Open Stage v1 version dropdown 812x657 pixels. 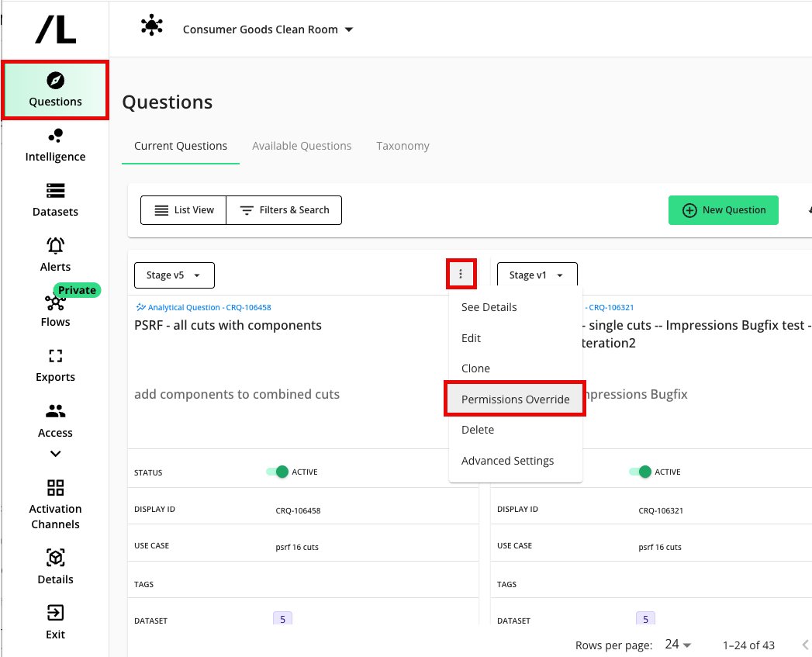pos(537,275)
